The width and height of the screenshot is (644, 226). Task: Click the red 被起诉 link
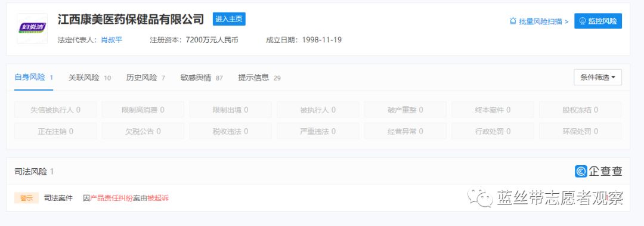(x=158, y=198)
